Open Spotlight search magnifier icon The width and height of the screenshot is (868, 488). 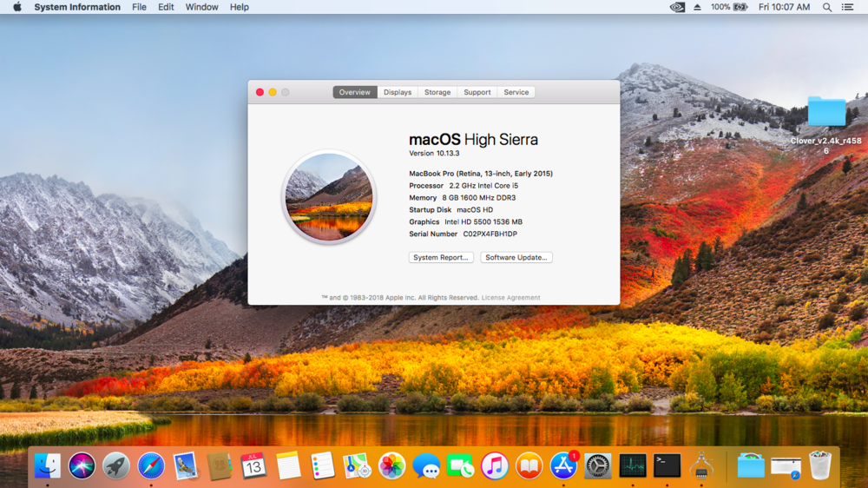(827, 7)
